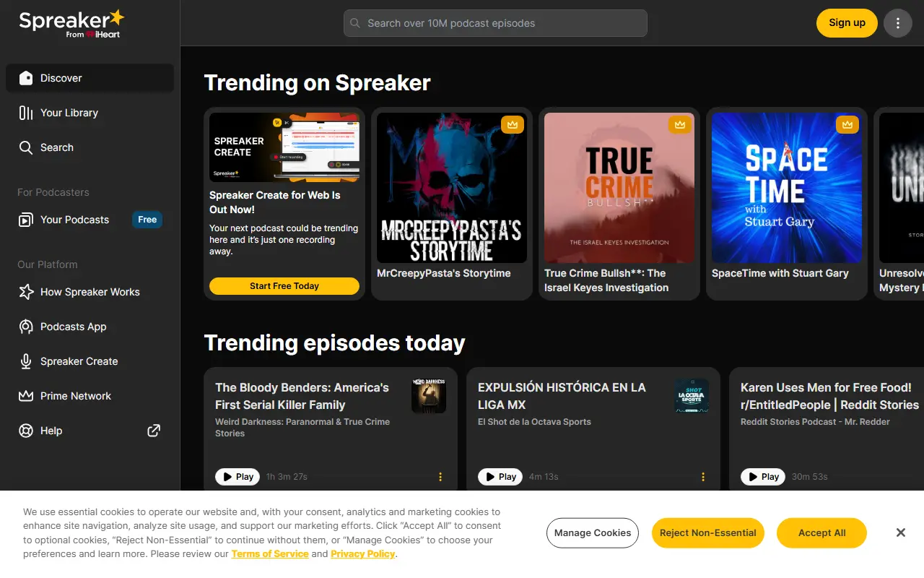Image resolution: width=924 pixels, height=578 pixels.
Task: Click the crown badge on MrCreepyPasta's Storytime
Action: click(513, 124)
